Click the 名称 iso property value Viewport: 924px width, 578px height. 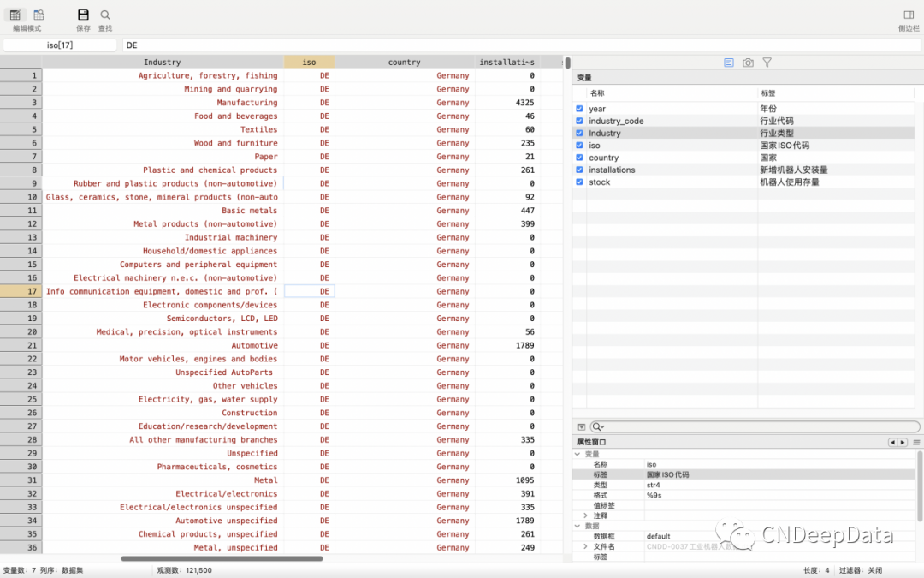[651, 464]
